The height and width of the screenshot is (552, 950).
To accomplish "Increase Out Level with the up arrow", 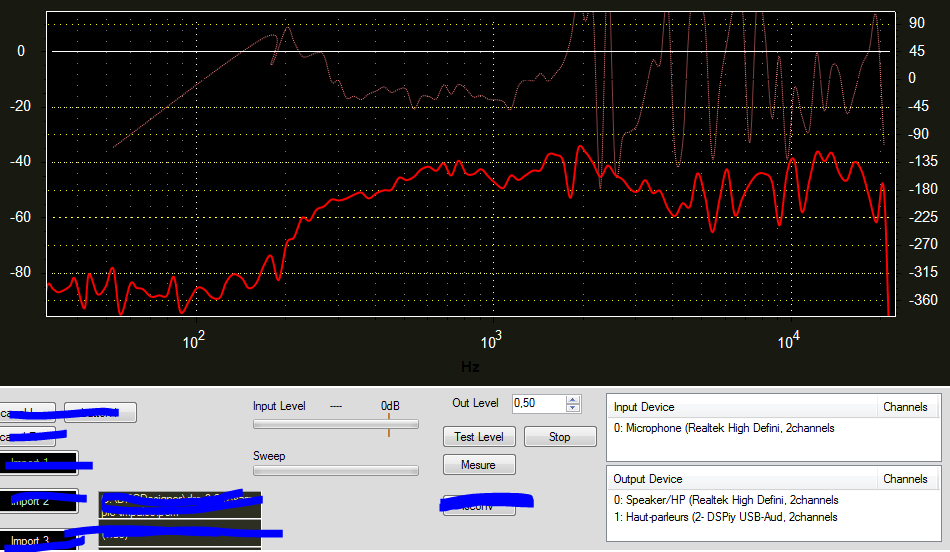I will (x=573, y=399).
